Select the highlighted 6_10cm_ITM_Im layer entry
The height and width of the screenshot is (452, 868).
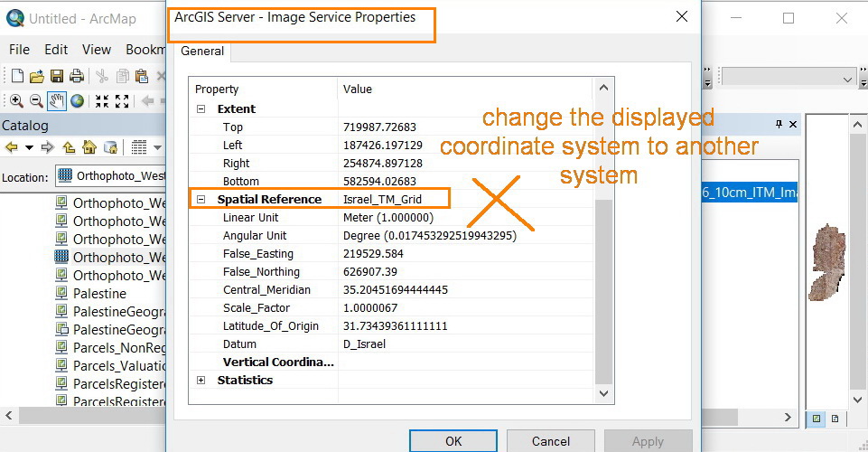coord(750,193)
